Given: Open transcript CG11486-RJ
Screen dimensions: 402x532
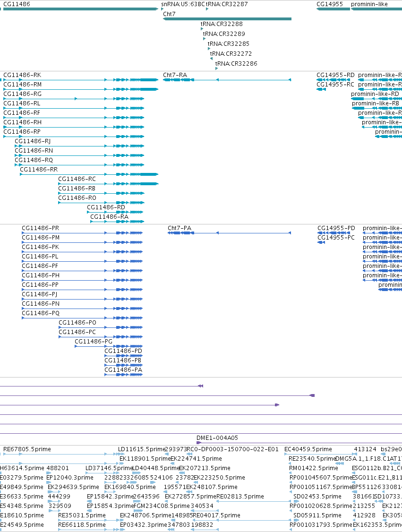Looking at the screenshot, I should tap(33, 141).
